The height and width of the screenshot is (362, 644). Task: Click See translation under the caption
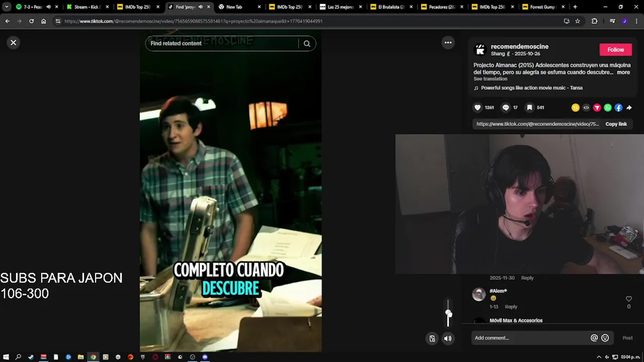(x=490, y=79)
